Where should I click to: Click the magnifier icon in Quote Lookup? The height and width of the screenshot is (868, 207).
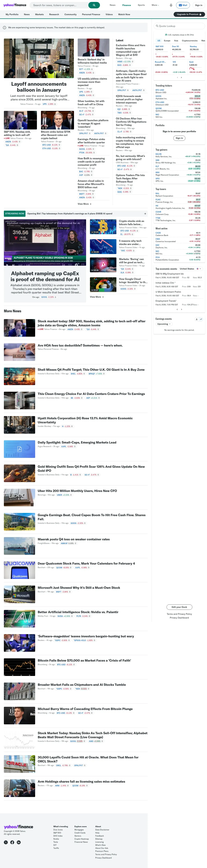point(157,26)
